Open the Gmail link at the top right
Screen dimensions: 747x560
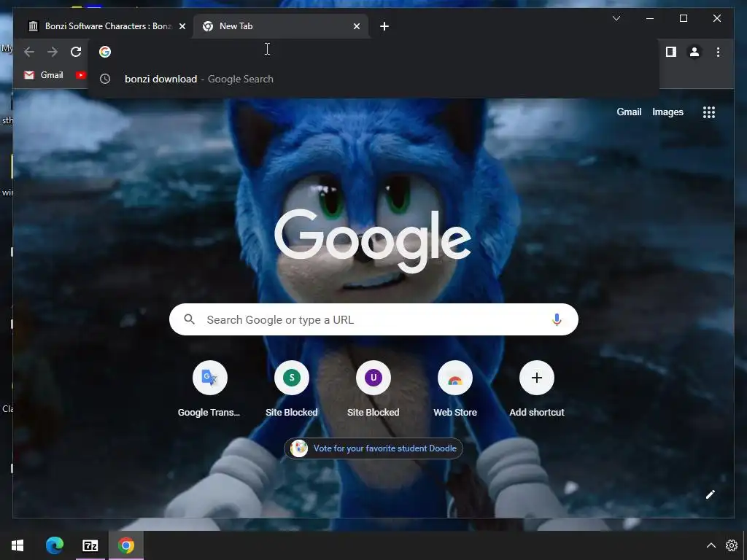[629, 112]
